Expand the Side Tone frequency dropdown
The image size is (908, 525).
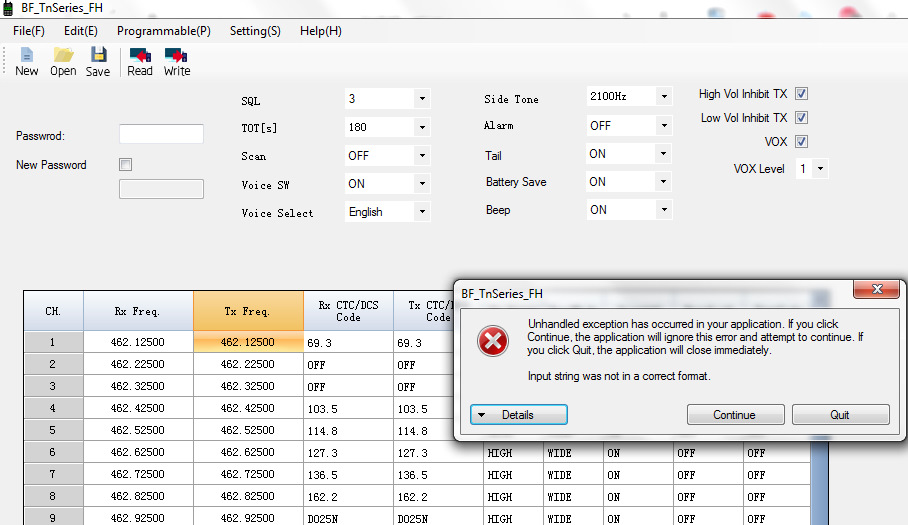(663, 97)
